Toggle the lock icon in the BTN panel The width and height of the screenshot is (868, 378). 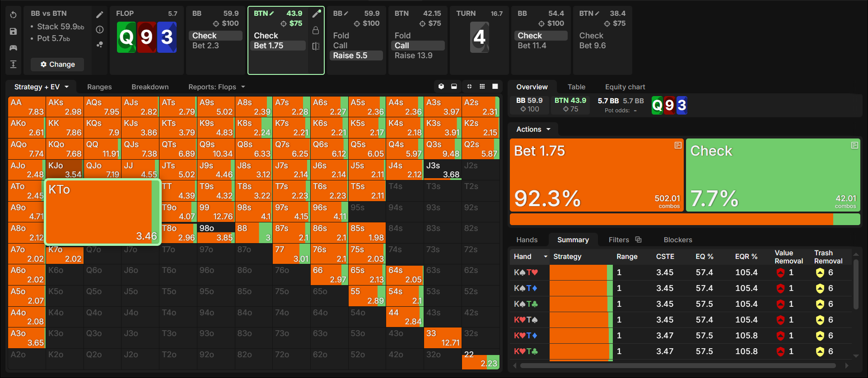pyautogui.click(x=316, y=30)
